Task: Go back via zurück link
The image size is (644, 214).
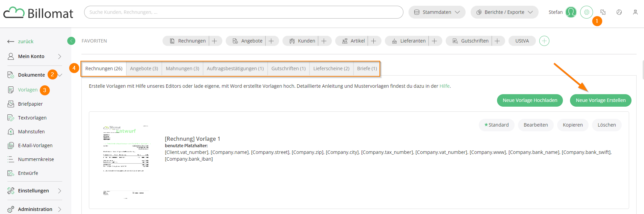Action: tap(26, 42)
